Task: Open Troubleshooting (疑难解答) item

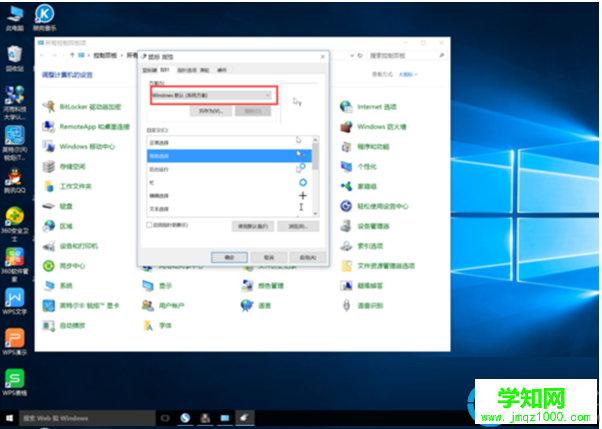Action: coord(362,286)
